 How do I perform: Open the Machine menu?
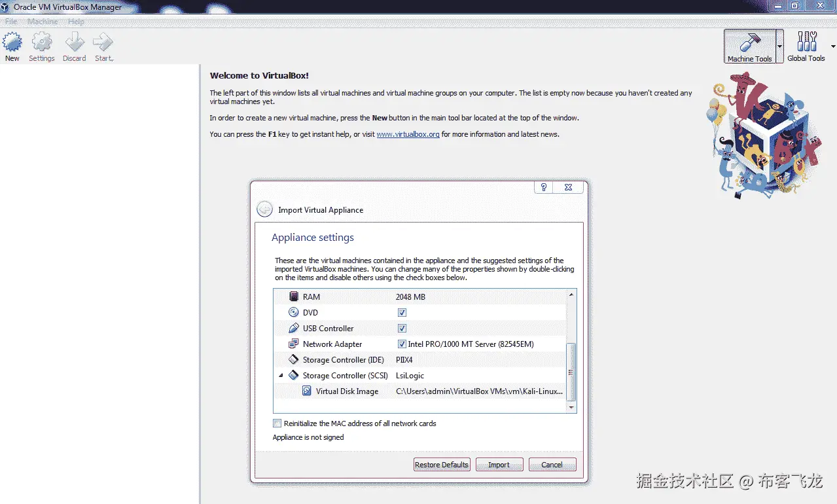pos(43,22)
